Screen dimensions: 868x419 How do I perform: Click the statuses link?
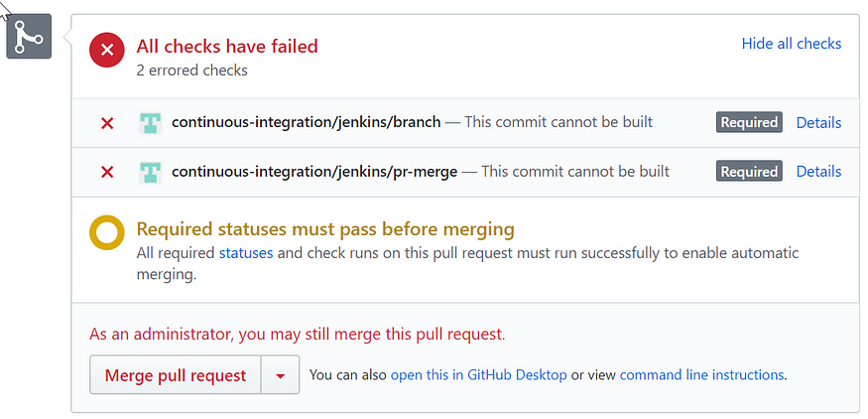pos(246,253)
